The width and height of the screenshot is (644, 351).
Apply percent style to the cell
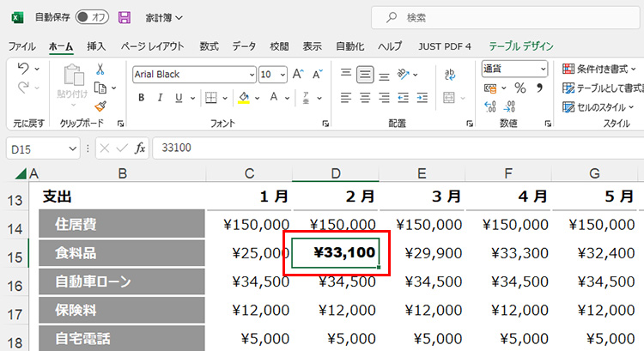pos(519,88)
